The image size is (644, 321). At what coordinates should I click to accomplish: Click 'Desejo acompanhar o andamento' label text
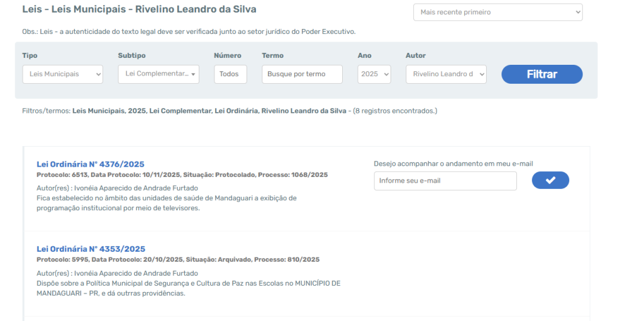click(453, 164)
